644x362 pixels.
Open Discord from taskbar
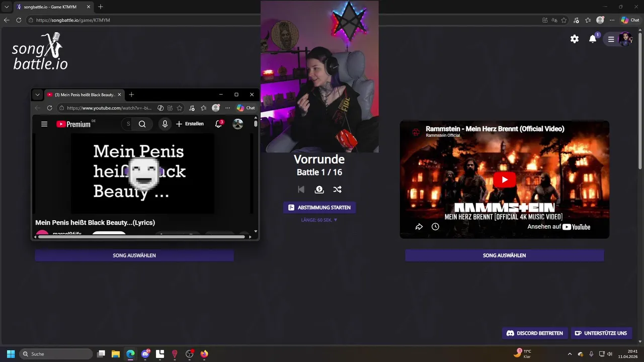tap(145, 354)
